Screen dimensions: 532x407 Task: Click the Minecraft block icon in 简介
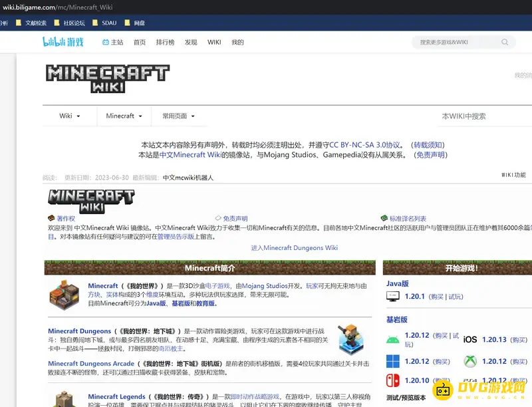tap(65, 294)
